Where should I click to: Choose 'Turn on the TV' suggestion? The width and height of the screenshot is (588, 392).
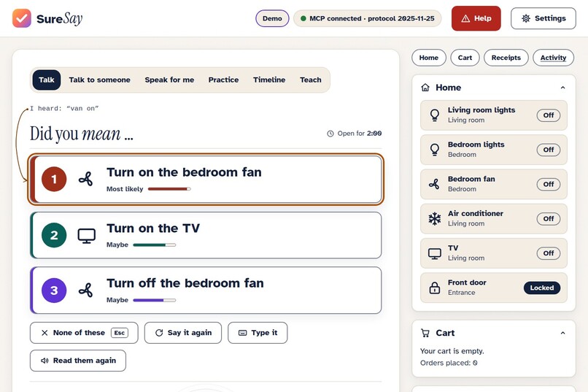click(206, 235)
